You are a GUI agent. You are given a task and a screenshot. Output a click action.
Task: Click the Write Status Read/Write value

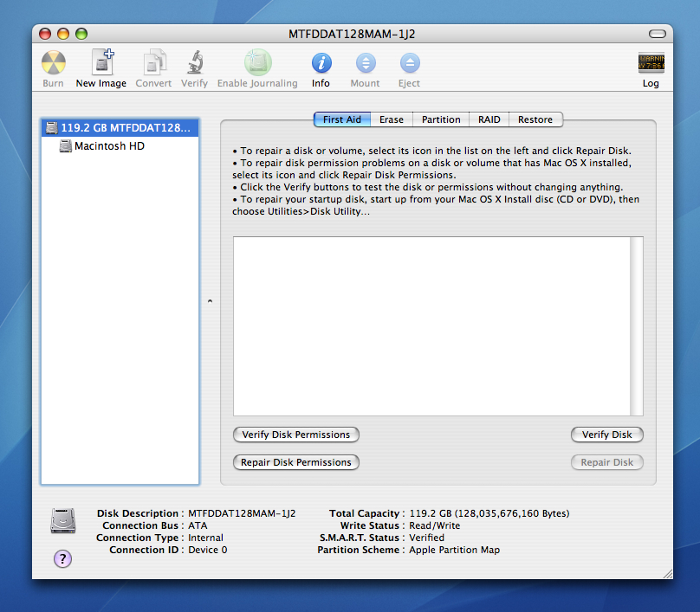tap(435, 525)
